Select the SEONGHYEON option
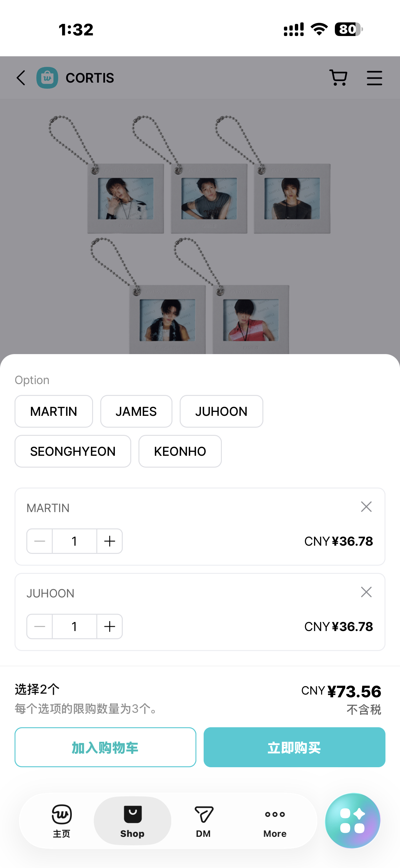This screenshot has height=868, width=400. [73, 451]
